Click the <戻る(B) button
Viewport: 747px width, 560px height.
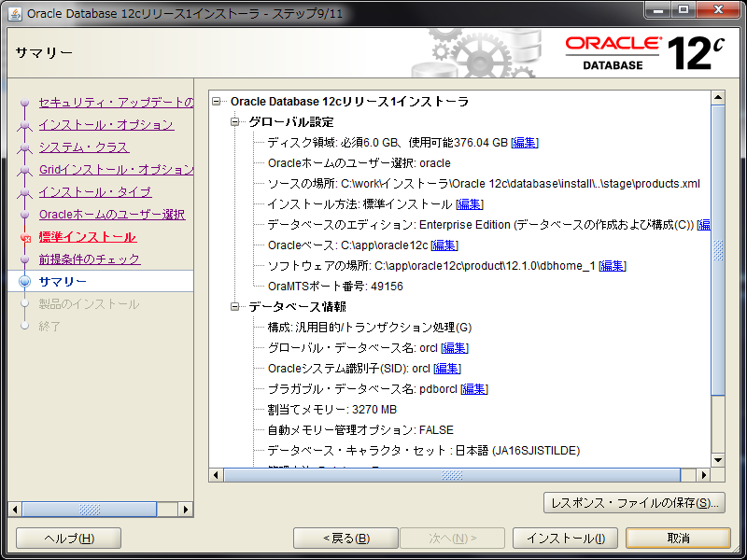(345, 539)
